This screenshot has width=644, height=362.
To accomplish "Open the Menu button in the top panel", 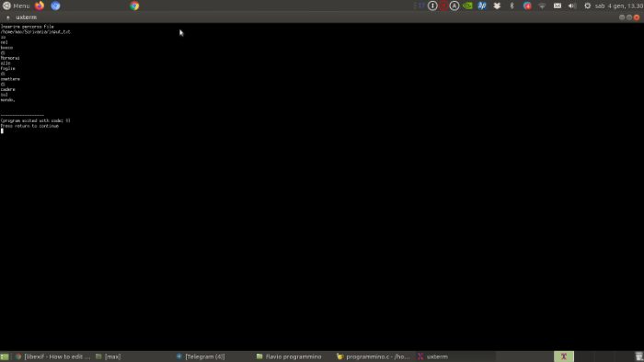I will click(17, 6).
